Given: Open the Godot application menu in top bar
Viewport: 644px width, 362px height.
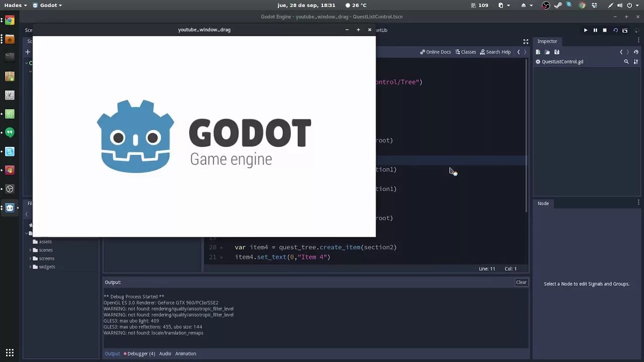Looking at the screenshot, I should tap(47, 5).
